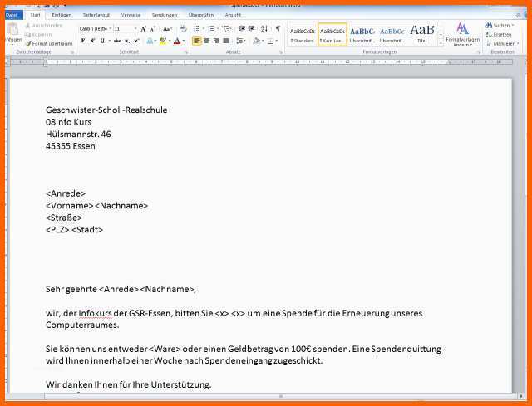Screen dimensions: 532x406
Task: Toggle italic formatting
Action: [91, 41]
